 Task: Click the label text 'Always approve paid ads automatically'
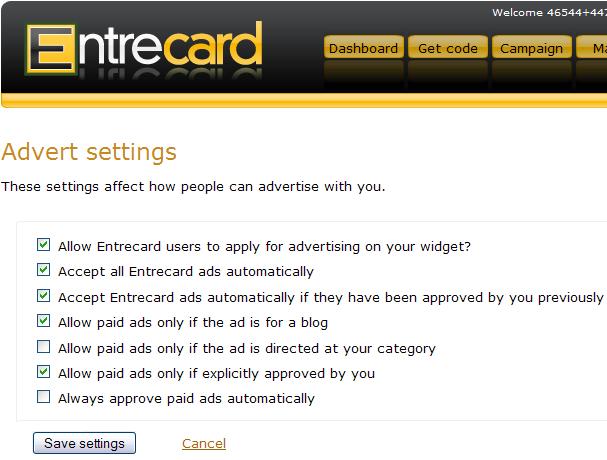[186, 398]
